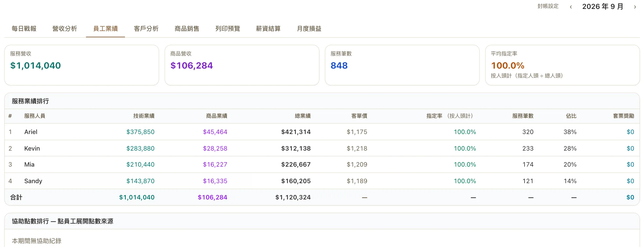This screenshot has height=247, width=644.
Task: Go to next month arrow
Action: point(635,7)
